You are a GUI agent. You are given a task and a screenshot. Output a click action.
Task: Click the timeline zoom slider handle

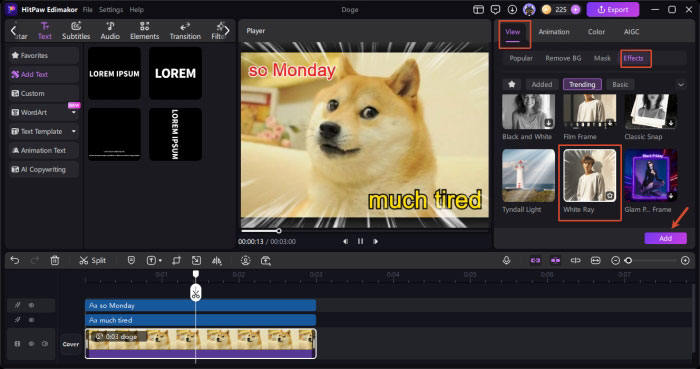coord(629,261)
